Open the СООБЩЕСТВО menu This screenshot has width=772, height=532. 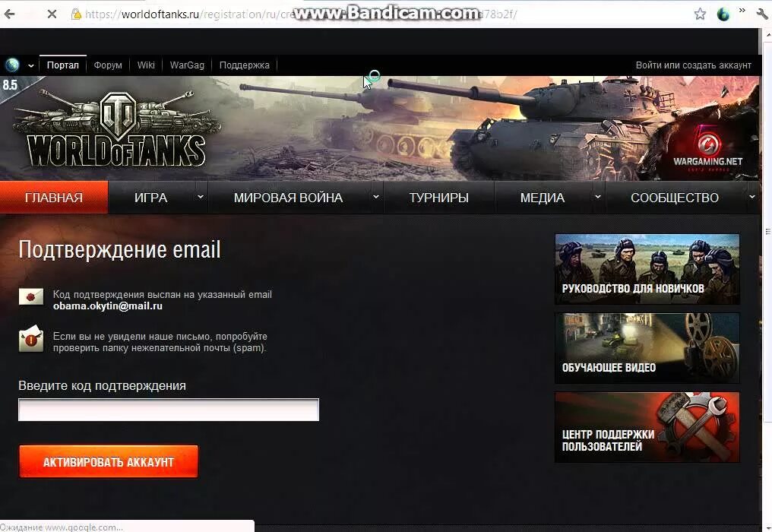675,198
